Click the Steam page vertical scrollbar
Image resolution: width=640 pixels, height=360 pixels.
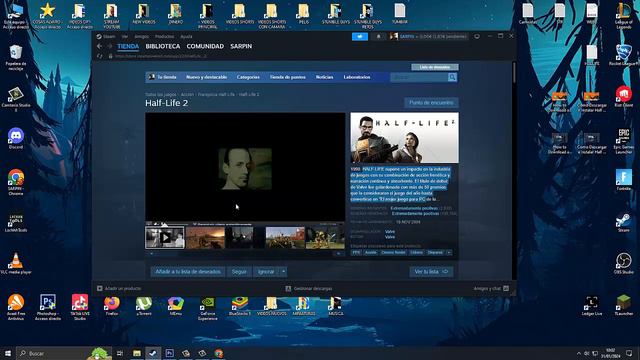(x=513, y=73)
